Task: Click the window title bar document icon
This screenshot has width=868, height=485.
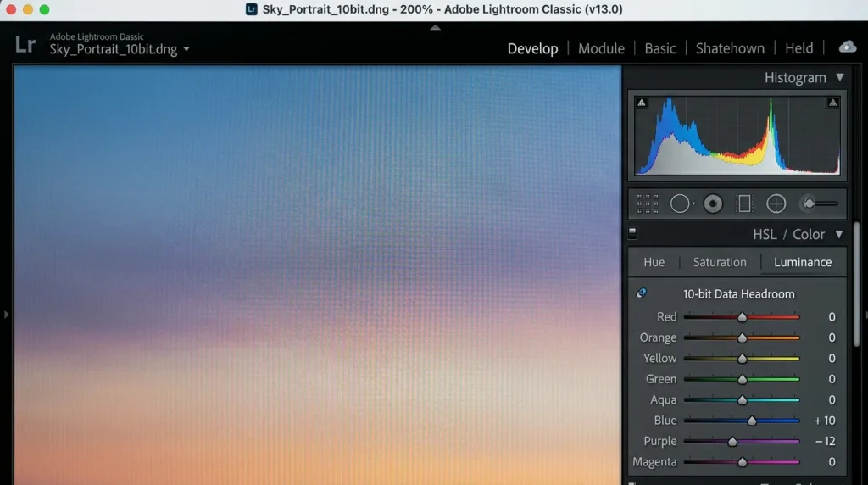Action: [x=251, y=9]
